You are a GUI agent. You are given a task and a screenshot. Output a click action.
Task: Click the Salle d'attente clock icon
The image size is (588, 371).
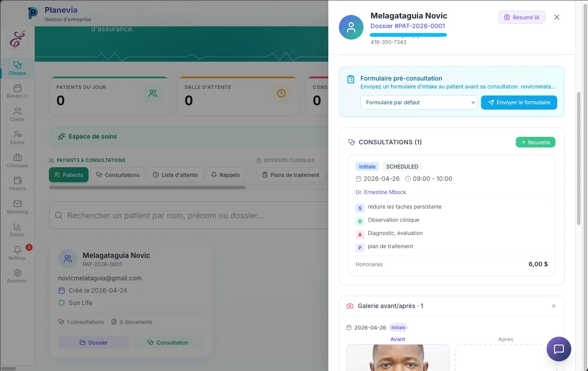pyautogui.click(x=281, y=93)
